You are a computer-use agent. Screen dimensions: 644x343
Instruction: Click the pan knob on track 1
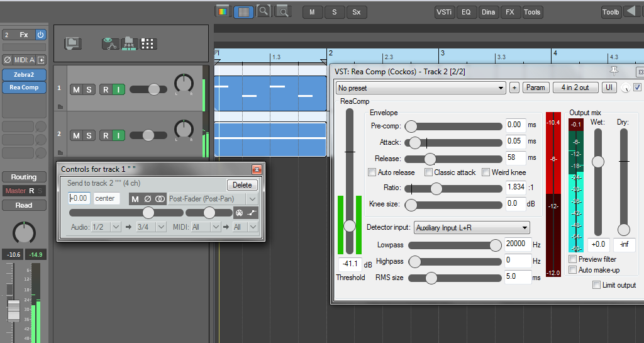tap(184, 83)
